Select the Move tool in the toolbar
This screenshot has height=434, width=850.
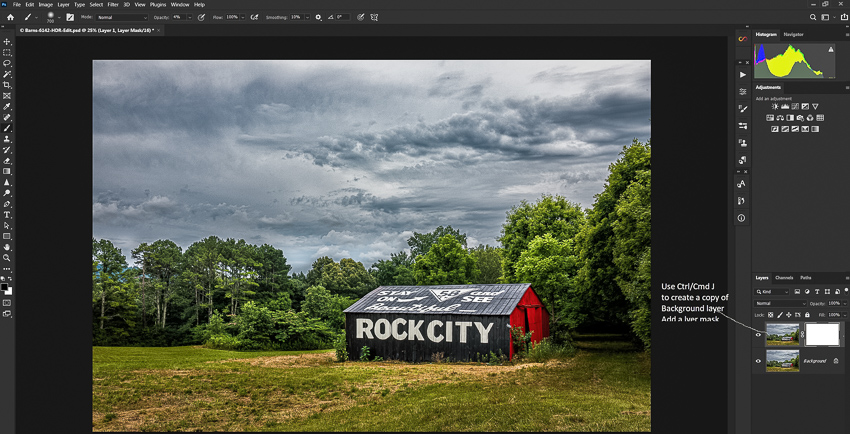[x=7, y=42]
